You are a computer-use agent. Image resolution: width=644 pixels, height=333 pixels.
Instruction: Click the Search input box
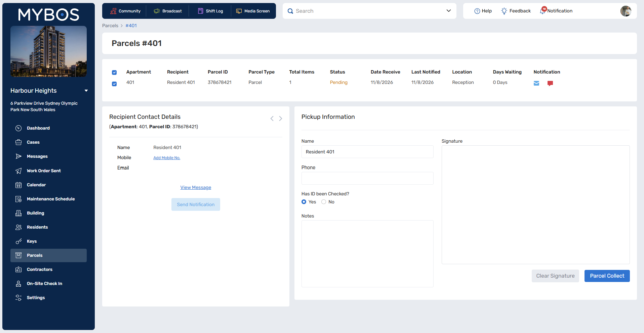369,11
